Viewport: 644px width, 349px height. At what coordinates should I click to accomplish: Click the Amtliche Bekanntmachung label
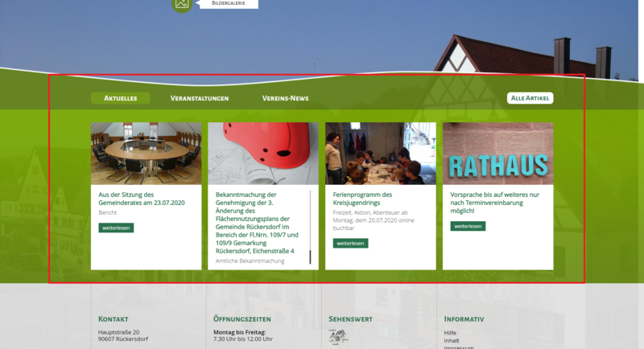click(250, 261)
